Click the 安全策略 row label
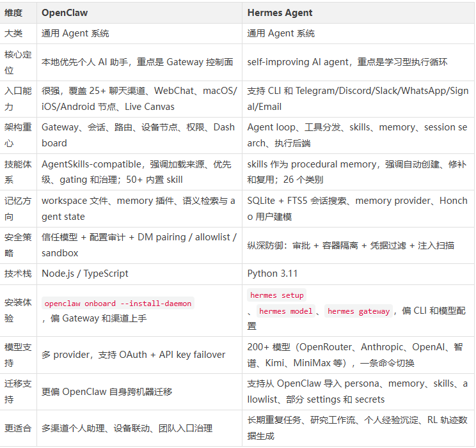Image resolution: width=476 pixels, height=448 pixels. coord(18,245)
